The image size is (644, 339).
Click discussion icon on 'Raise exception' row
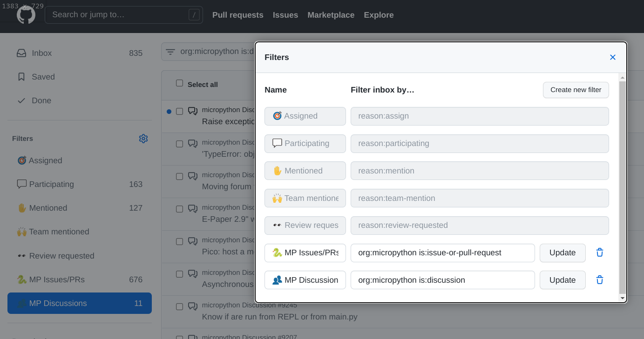pos(193,111)
